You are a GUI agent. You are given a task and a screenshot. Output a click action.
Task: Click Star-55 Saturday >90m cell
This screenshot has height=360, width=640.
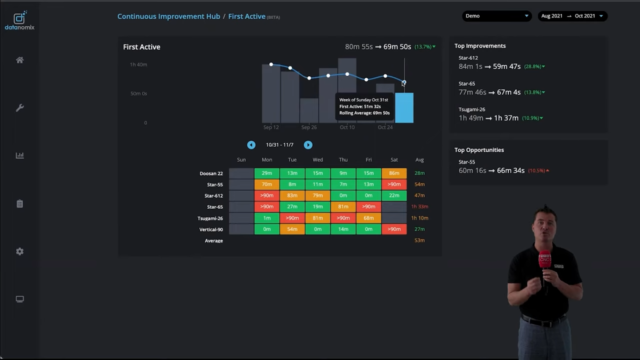(x=394, y=184)
